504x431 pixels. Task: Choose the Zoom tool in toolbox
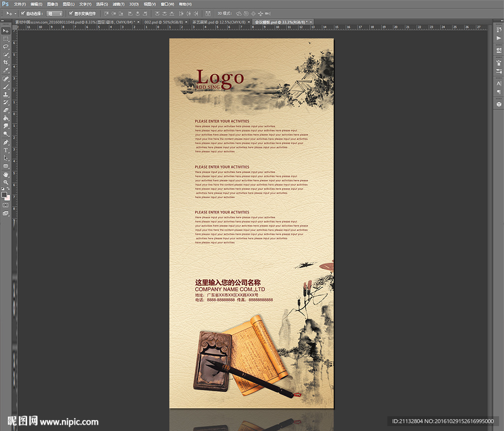pyautogui.click(x=6, y=182)
